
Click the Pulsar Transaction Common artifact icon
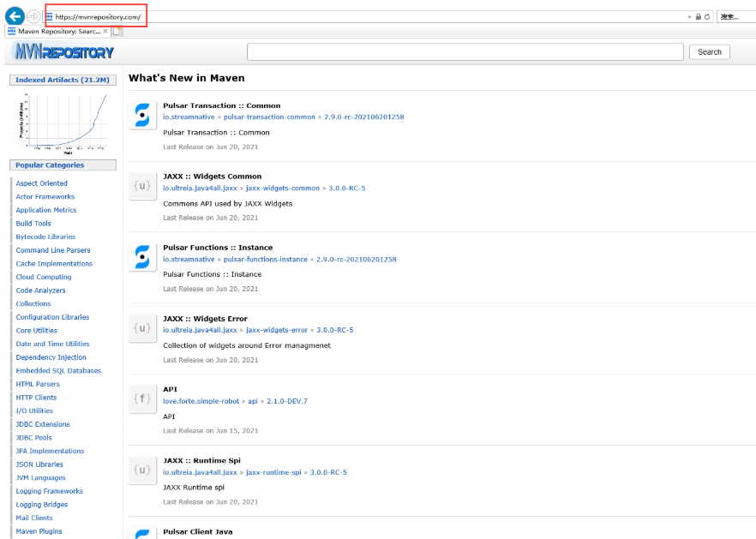click(x=142, y=115)
